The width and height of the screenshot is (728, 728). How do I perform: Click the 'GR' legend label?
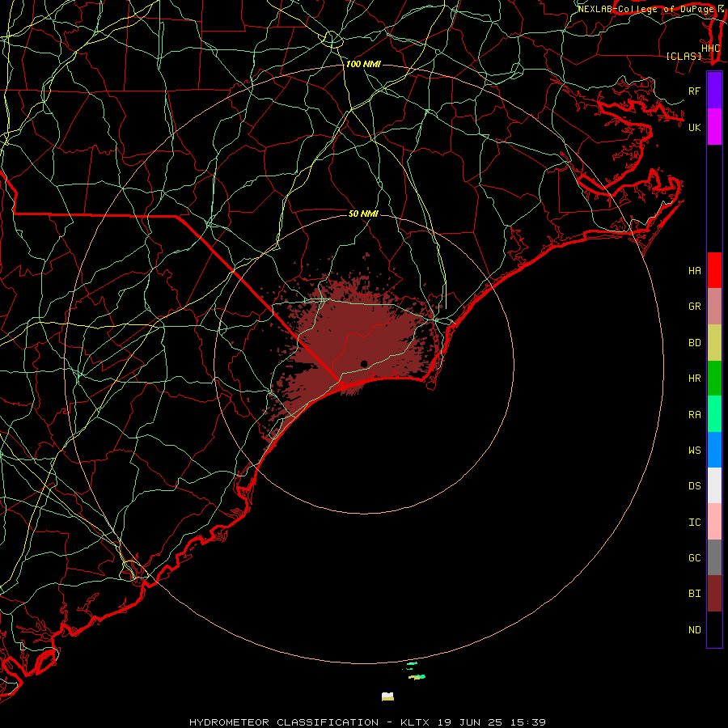(695, 307)
